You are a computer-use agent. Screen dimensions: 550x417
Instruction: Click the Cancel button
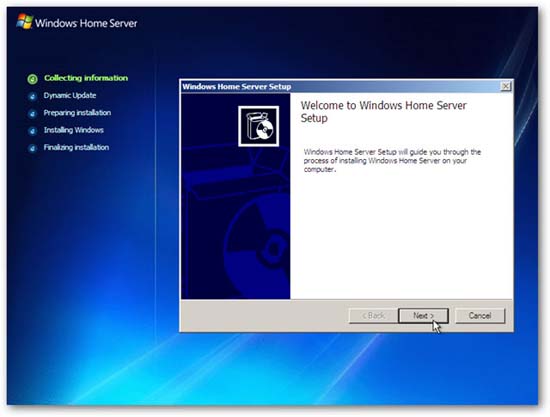(480, 316)
